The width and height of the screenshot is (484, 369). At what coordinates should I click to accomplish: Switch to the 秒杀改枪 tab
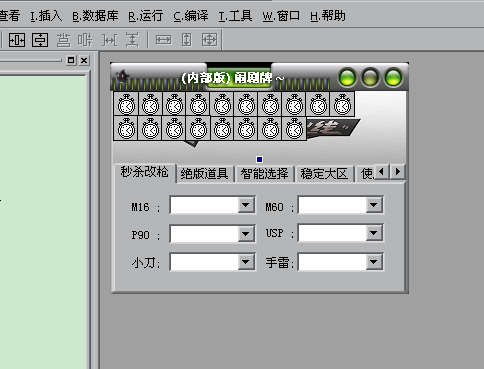tap(144, 172)
